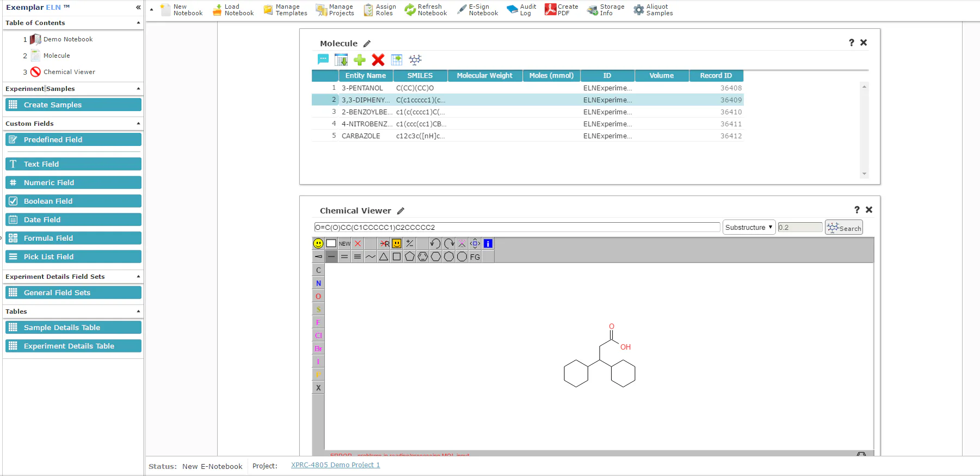The width and height of the screenshot is (980, 476).
Task: Click Load Notebook in the top toolbar
Action: [233, 10]
